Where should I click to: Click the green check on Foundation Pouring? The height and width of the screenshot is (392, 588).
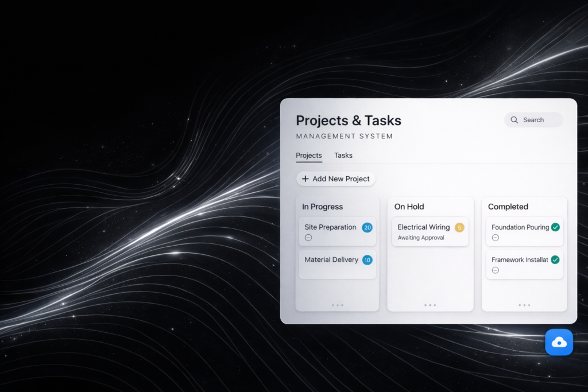point(555,227)
